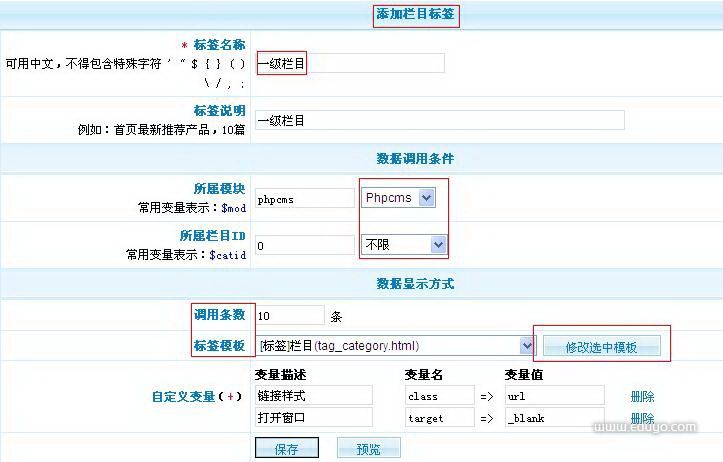Click the 所属模块 text field containing phpcms
The image size is (723, 462).
tap(304, 198)
